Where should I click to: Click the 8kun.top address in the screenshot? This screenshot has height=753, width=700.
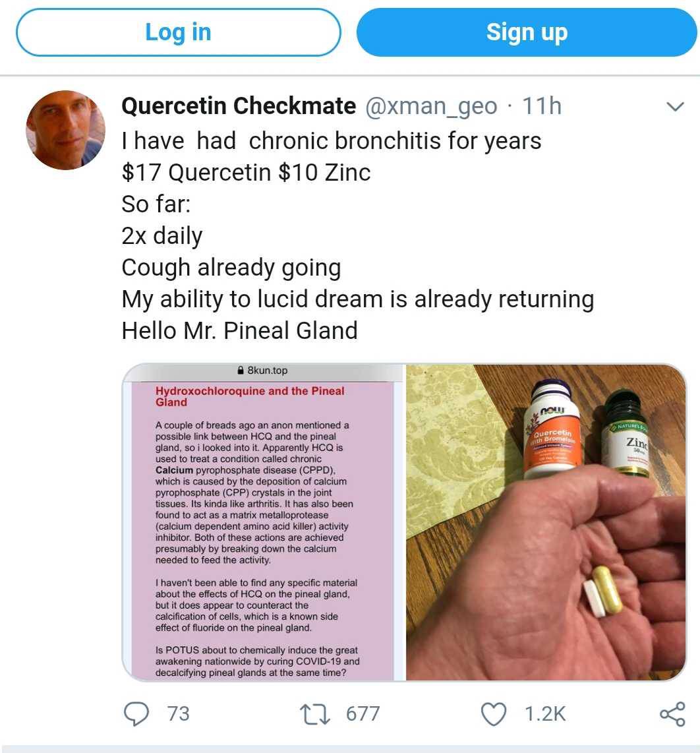point(268,371)
